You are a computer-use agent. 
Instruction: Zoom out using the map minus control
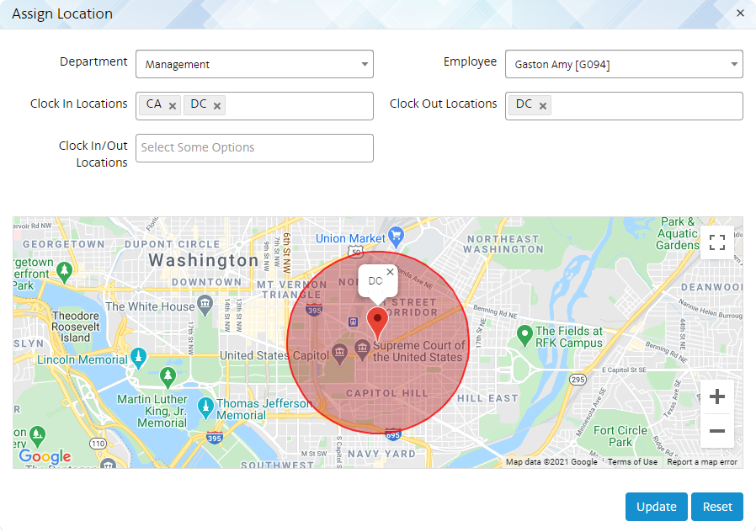tap(716, 431)
